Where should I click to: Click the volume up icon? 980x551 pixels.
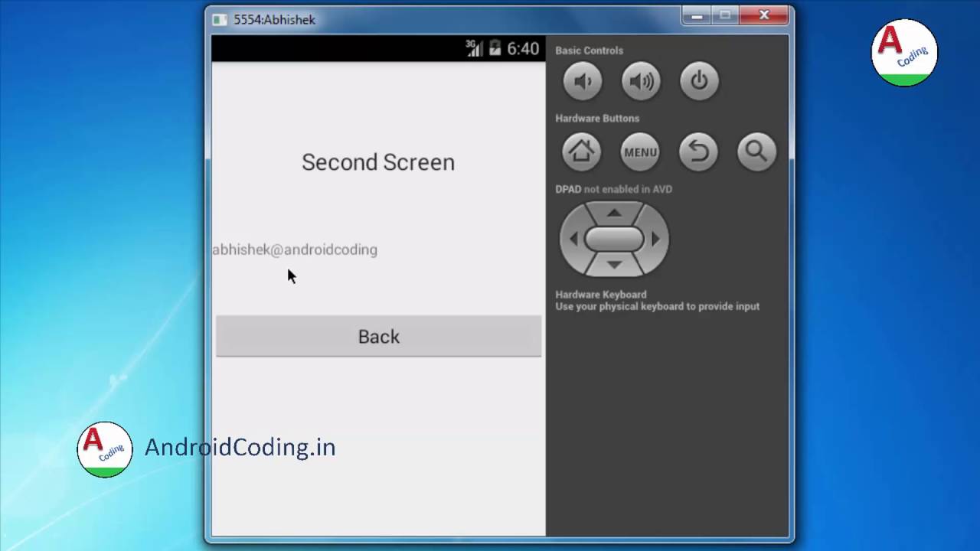[641, 81]
